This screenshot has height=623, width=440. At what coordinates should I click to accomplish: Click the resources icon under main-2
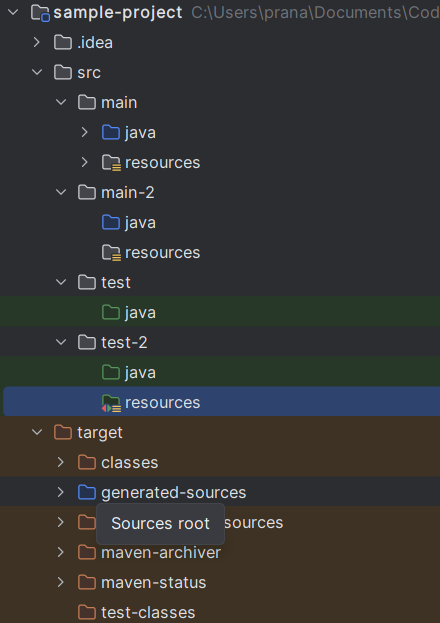111,253
